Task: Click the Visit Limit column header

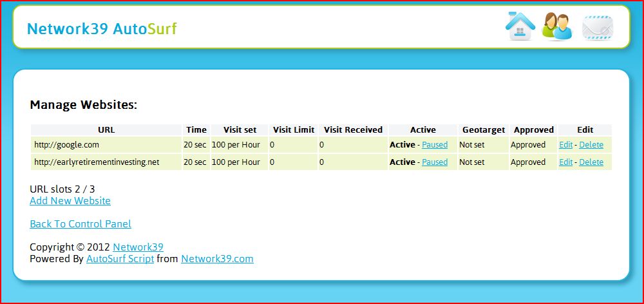Action: pyautogui.click(x=294, y=130)
